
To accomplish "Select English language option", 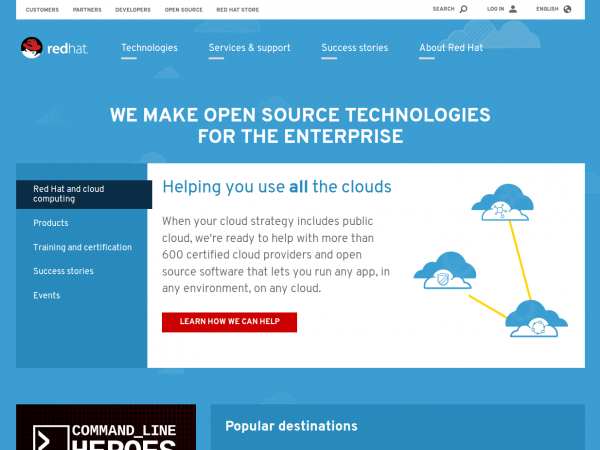I will [547, 9].
